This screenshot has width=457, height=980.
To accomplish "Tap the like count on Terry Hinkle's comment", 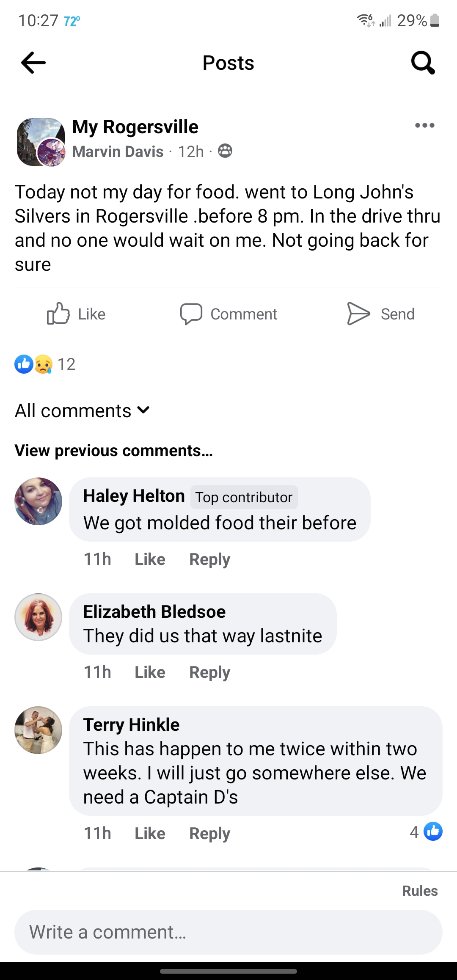I will click(x=426, y=832).
